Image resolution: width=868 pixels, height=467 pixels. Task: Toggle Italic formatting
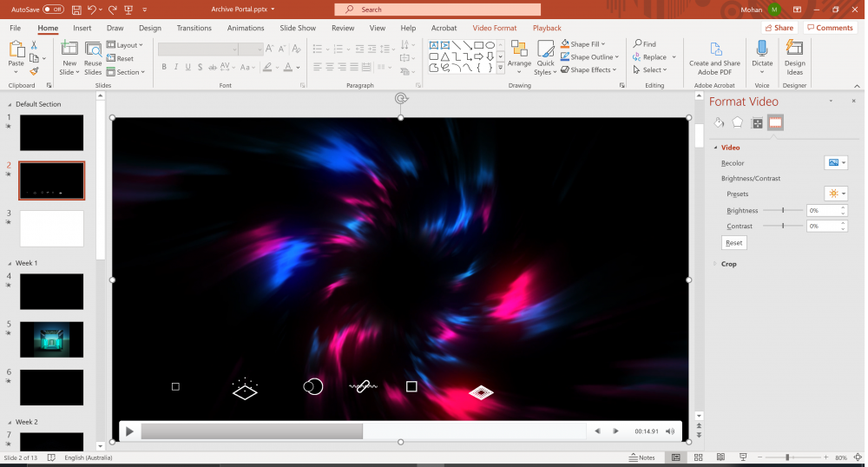click(x=176, y=68)
